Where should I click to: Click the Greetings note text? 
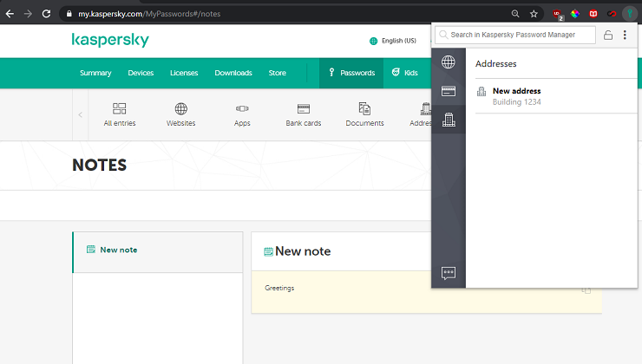pyautogui.click(x=279, y=288)
